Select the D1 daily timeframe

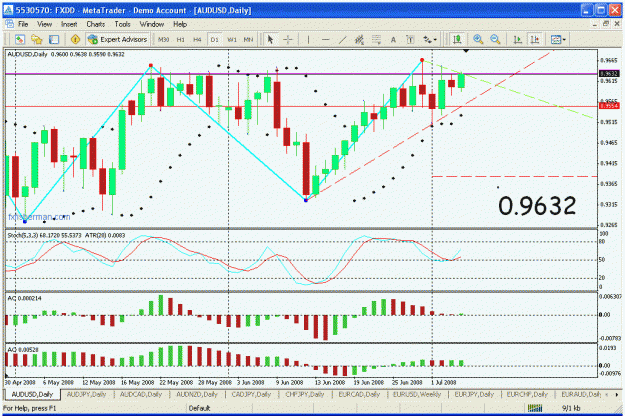click(x=214, y=39)
